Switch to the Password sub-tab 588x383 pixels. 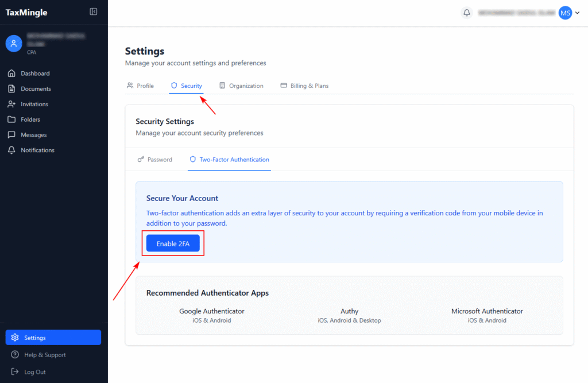pos(155,160)
